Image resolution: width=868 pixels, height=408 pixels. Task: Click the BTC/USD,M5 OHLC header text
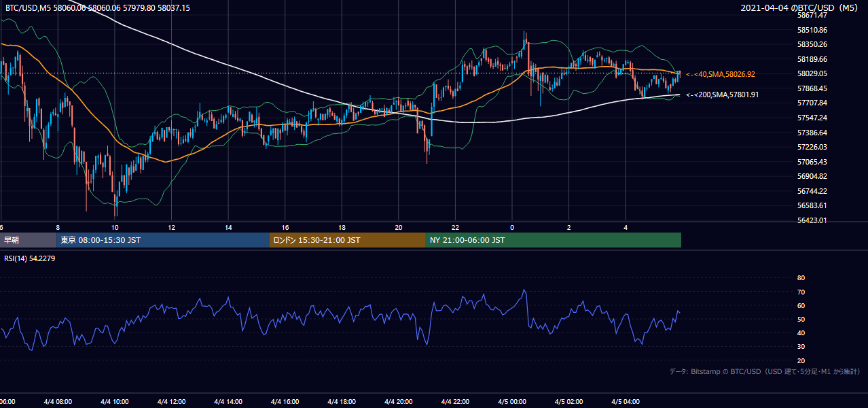coord(98,8)
